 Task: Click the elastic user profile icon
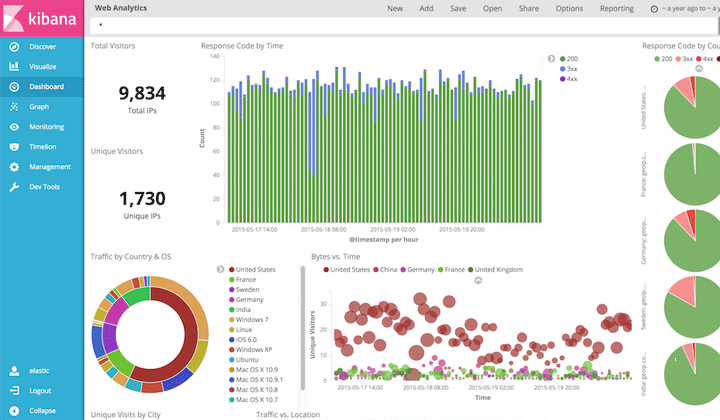[x=14, y=371]
